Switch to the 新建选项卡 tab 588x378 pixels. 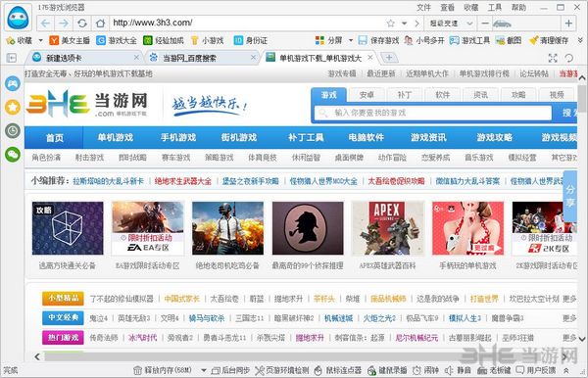pyautogui.click(x=85, y=58)
